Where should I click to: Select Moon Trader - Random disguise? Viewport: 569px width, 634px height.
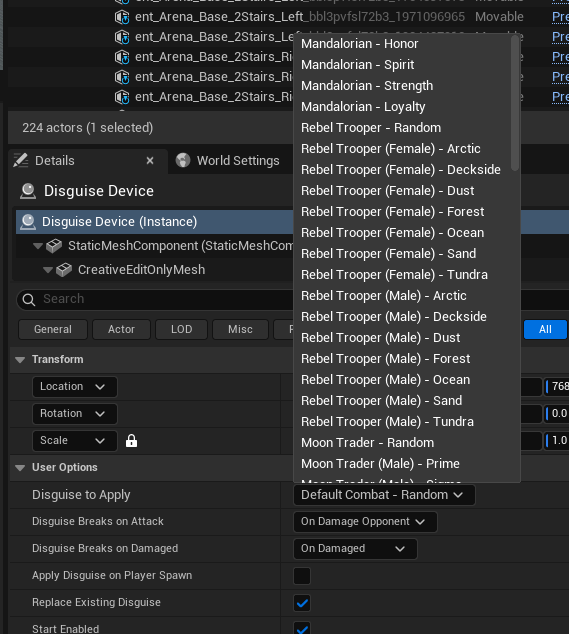(367, 443)
